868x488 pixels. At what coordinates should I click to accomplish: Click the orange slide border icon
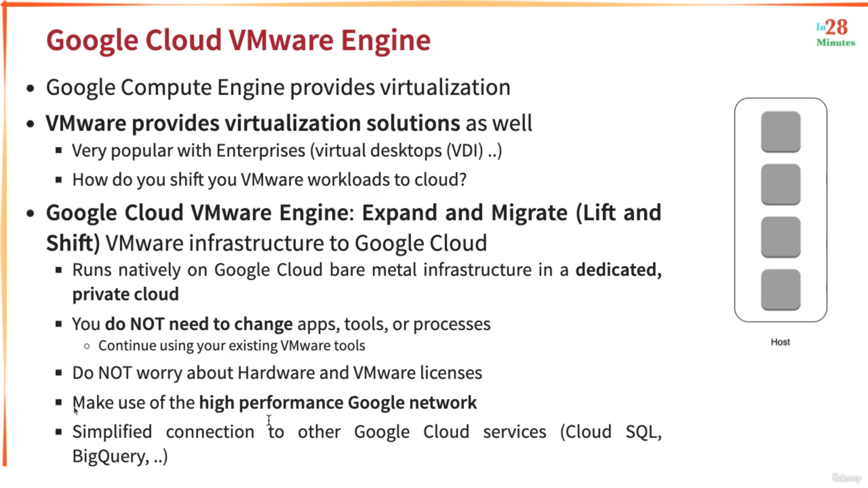pyautogui.click(x=5, y=5)
